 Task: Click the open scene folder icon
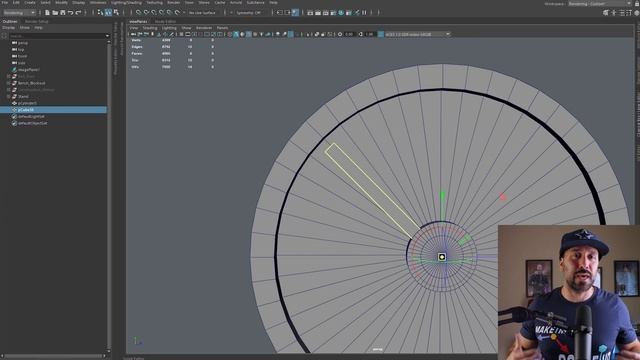click(55, 13)
